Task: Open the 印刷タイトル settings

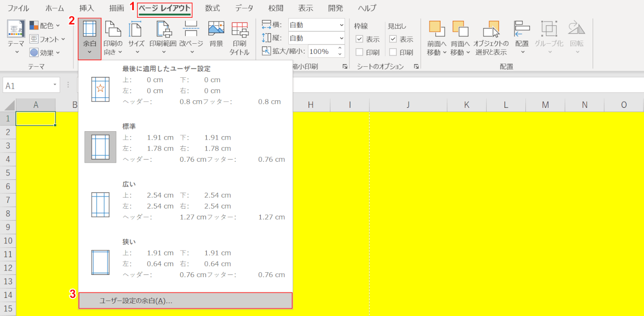Action: pyautogui.click(x=239, y=38)
